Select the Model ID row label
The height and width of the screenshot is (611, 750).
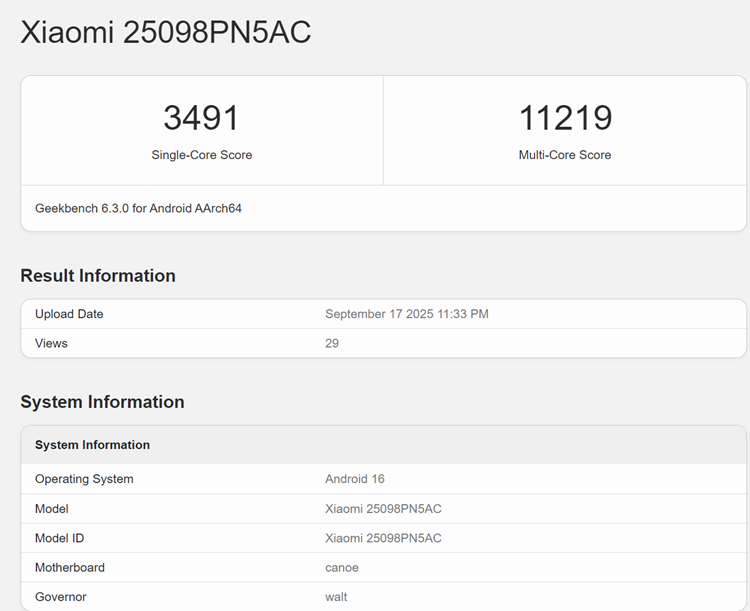59,538
